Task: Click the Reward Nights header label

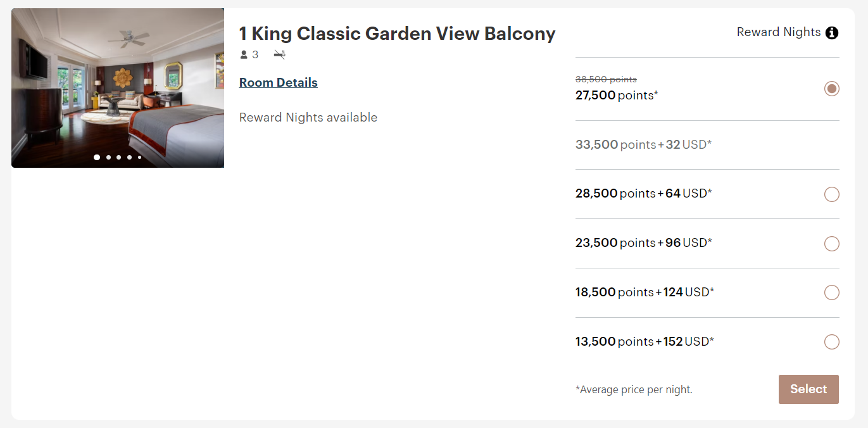Action: (779, 32)
